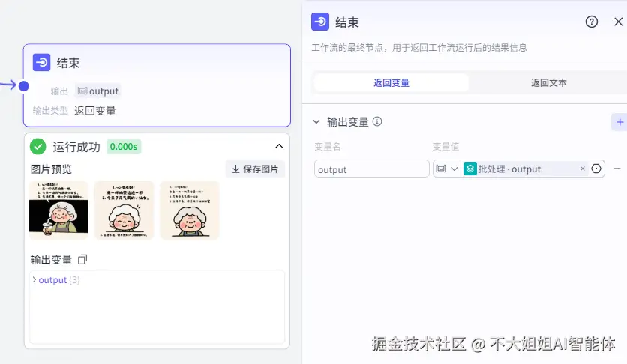627x364 pixels.
Task: Click the 批处理 batch node icon in value
Action: 469,169
